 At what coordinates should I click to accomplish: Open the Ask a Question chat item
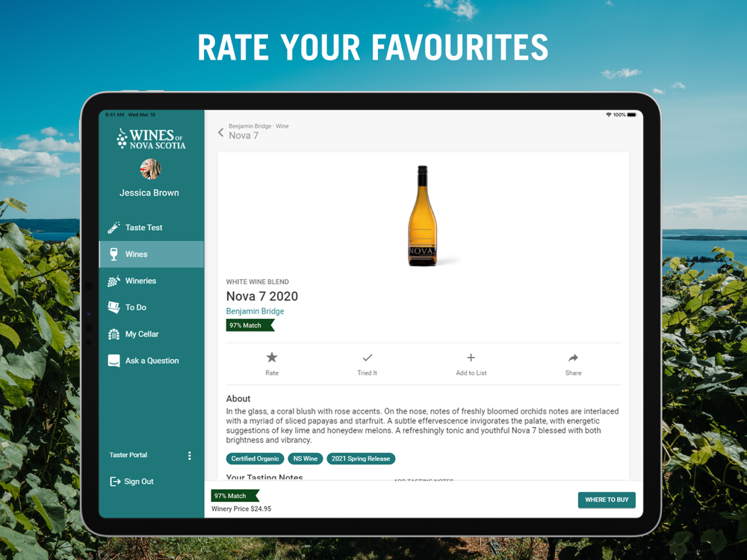coord(152,361)
